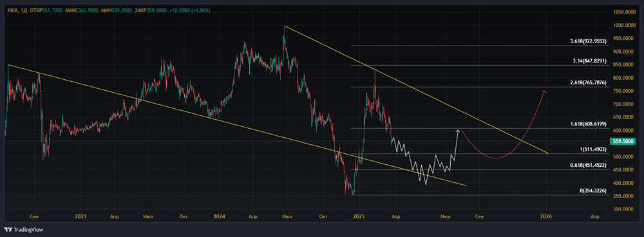Click 600.0000 on the price axis

(x=623, y=131)
